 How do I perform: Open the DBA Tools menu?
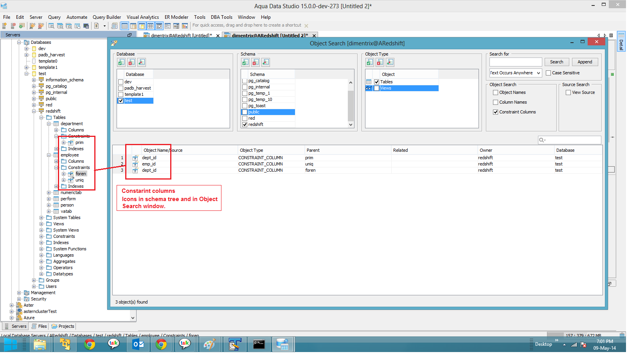click(221, 17)
